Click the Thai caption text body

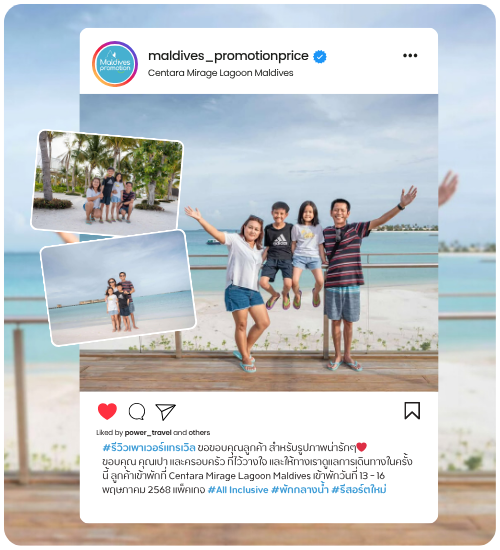(x=257, y=469)
